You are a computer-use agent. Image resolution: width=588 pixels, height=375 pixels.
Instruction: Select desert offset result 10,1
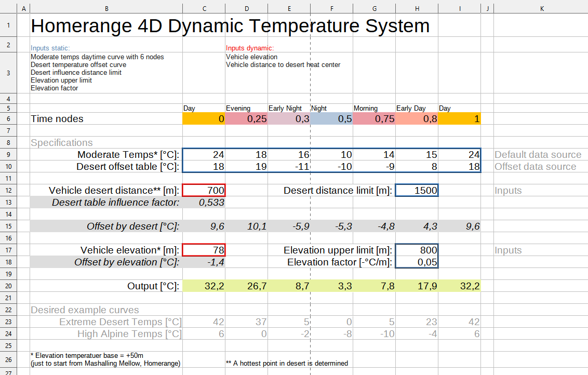pos(246,226)
